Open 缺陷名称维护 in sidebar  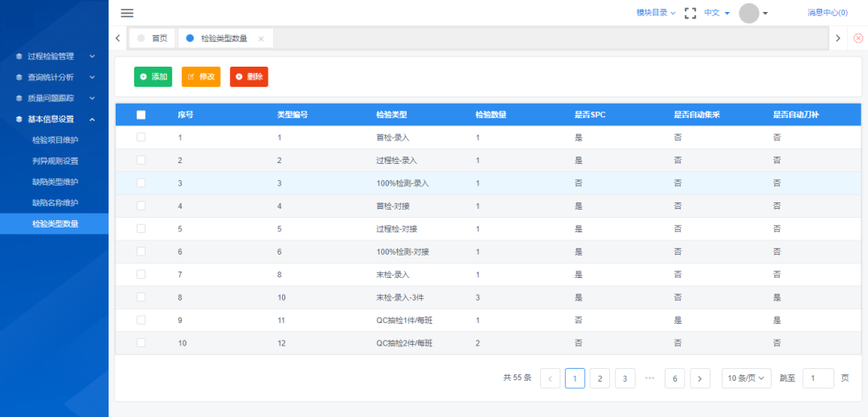point(55,203)
